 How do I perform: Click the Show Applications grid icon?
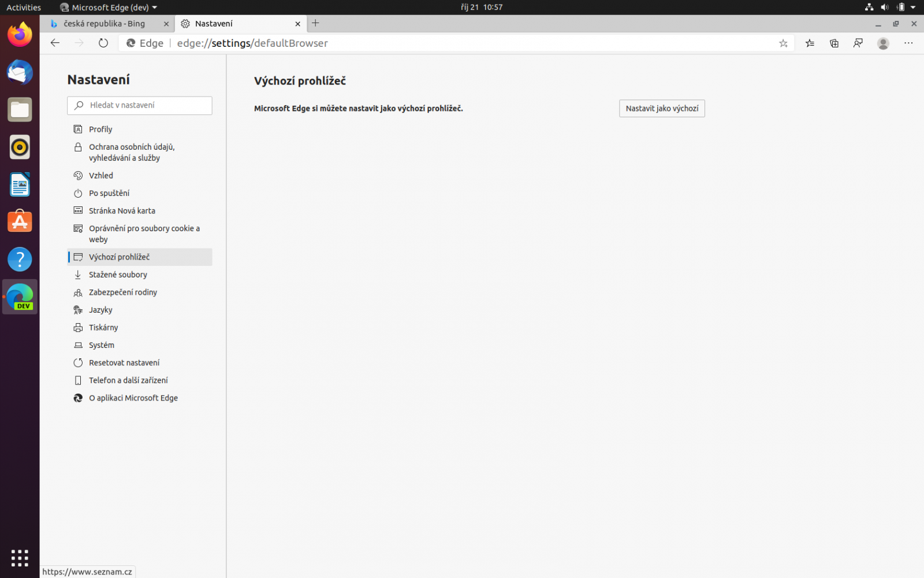20,558
